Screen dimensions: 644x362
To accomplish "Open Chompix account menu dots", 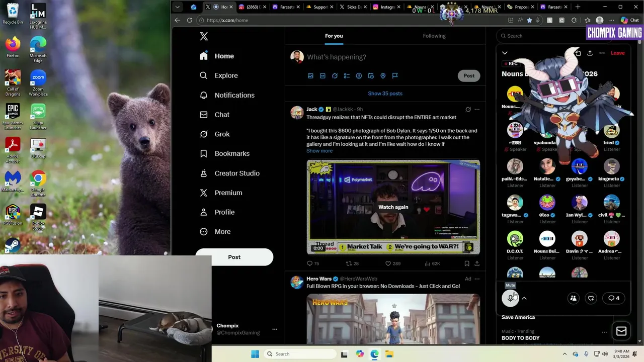I will (x=275, y=329).
